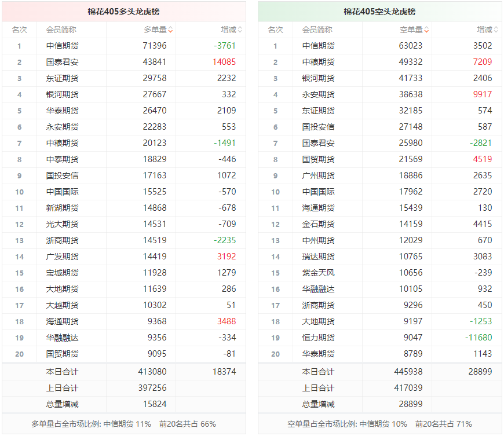Click 名次 header in long table

click(19, 30)
